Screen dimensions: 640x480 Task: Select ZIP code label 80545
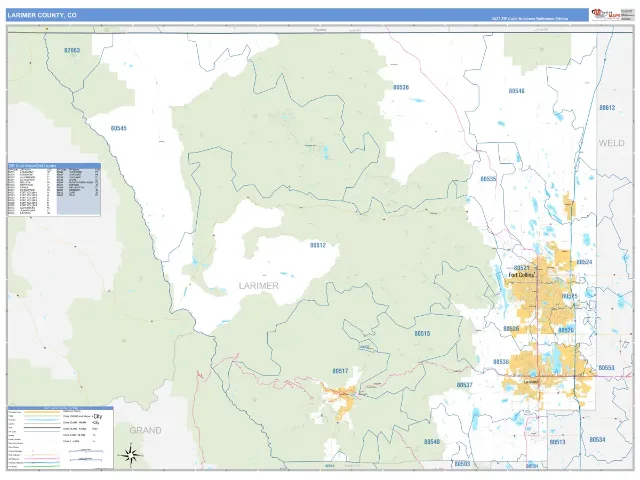119,128
